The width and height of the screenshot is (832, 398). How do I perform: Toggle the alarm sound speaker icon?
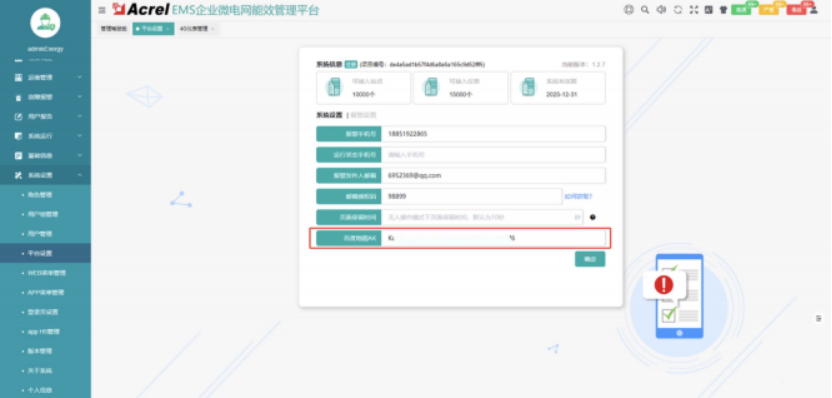click(x=661, y=10)
